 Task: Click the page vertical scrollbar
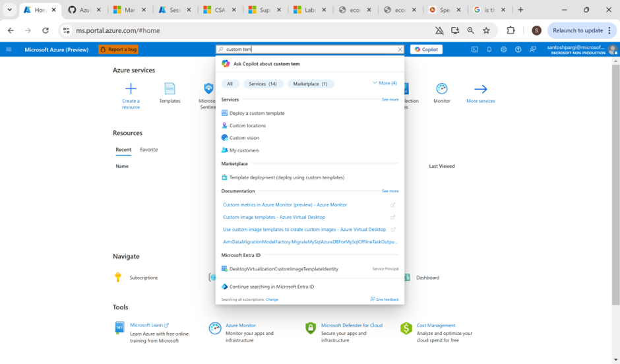[x=615, y=185]
